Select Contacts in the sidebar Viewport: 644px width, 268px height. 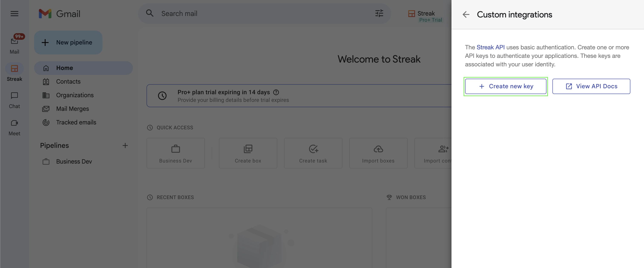pyautogui.click(x=68, y=82)
